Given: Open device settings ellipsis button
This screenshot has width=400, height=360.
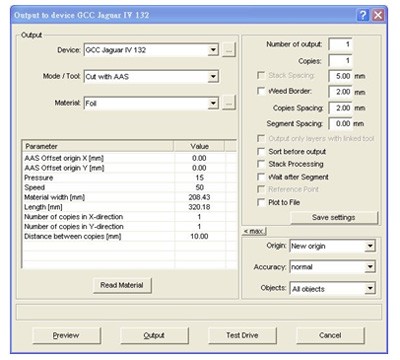Looking at the screenshot, I should [x=229, y=50].
